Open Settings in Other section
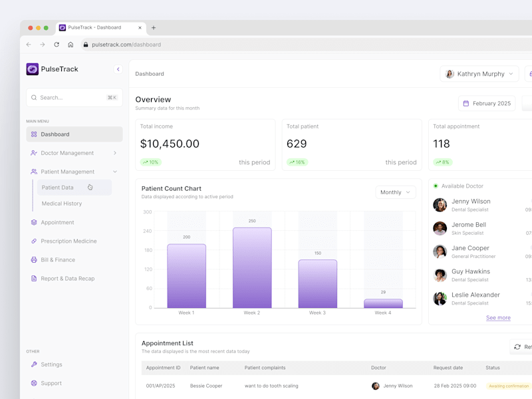Image resolution: width=532 pixels, height=399 pixels. click(x=51, y=364)
